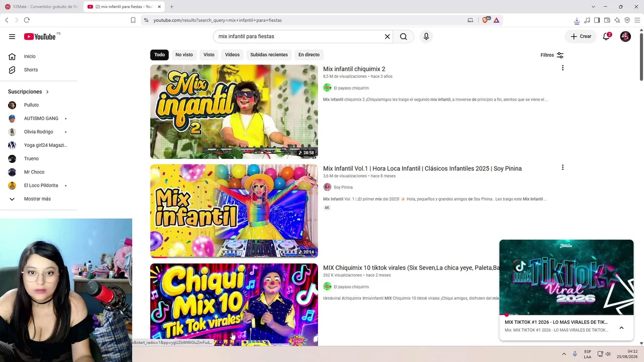Select the Todo filter chip

click(159, 55)
